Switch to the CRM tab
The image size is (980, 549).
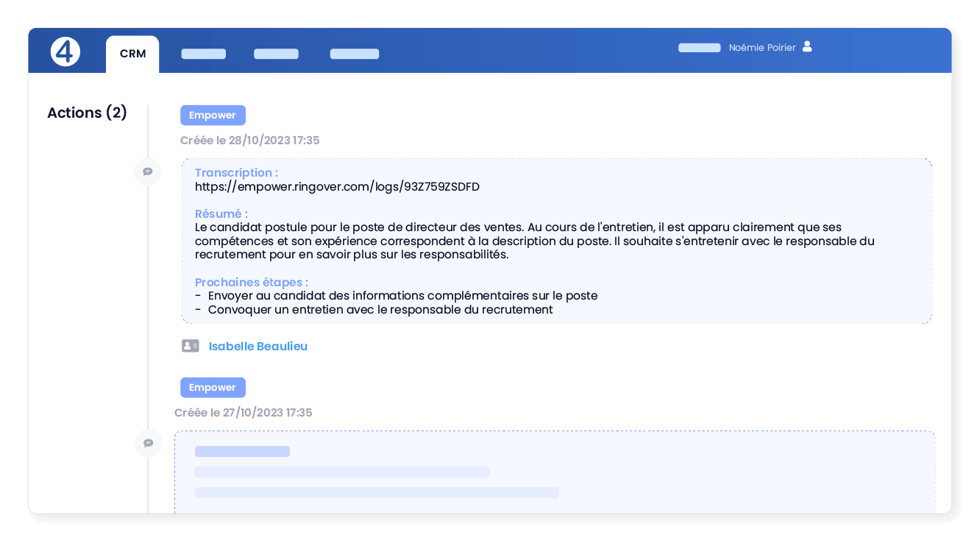click(x=132, y=53)
